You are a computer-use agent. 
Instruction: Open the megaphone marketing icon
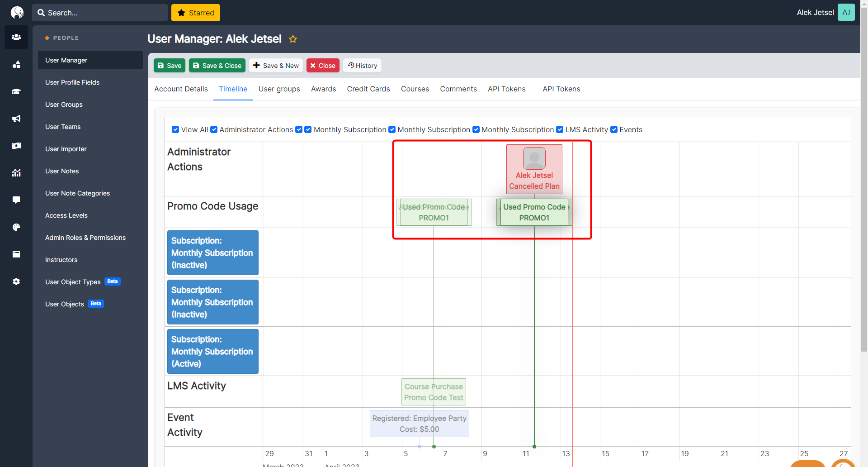coord(16,119)
